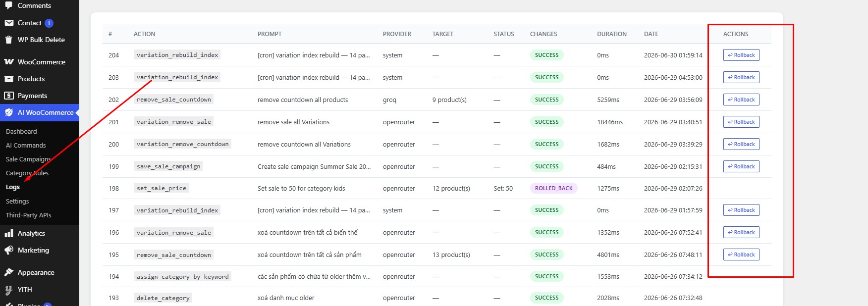Click date 2026-06-30 01:59:14
The height and width of the screenshot is (306, 868).
[673, 55]
